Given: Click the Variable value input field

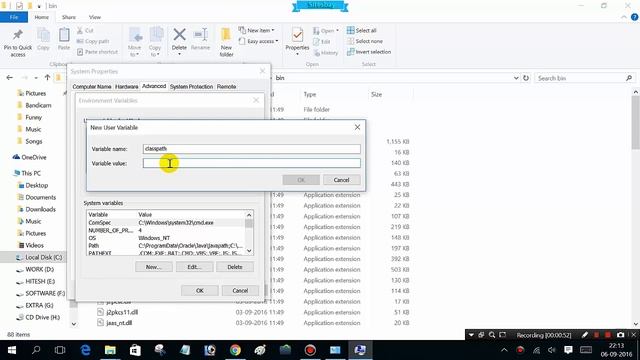Looking at the screenshot, I should [x=251, y=163].
